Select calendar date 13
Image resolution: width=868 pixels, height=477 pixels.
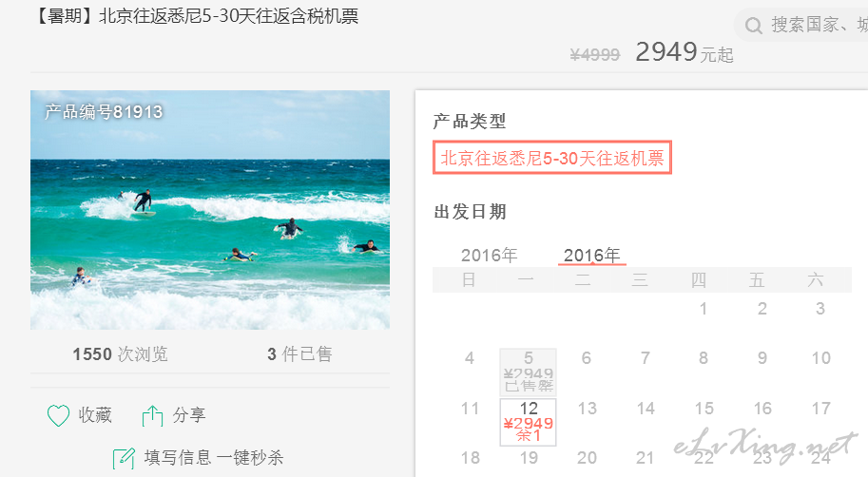click(587, 409)
